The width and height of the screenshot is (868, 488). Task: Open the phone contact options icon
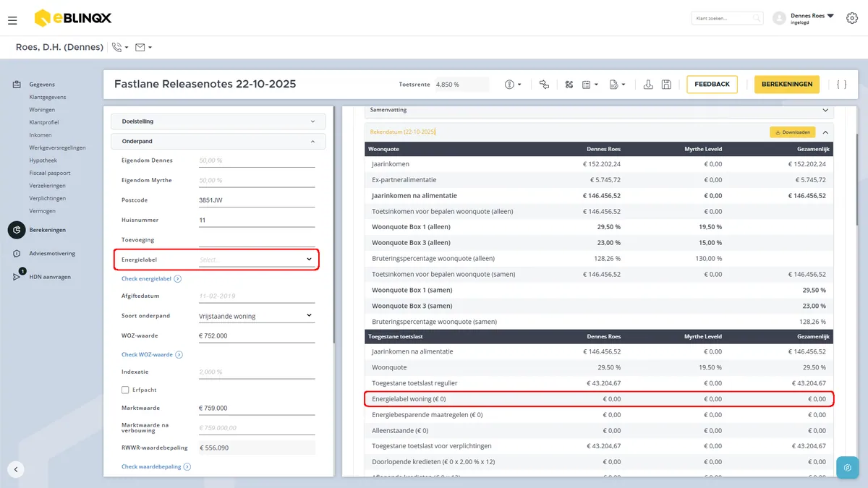[118, 48]
